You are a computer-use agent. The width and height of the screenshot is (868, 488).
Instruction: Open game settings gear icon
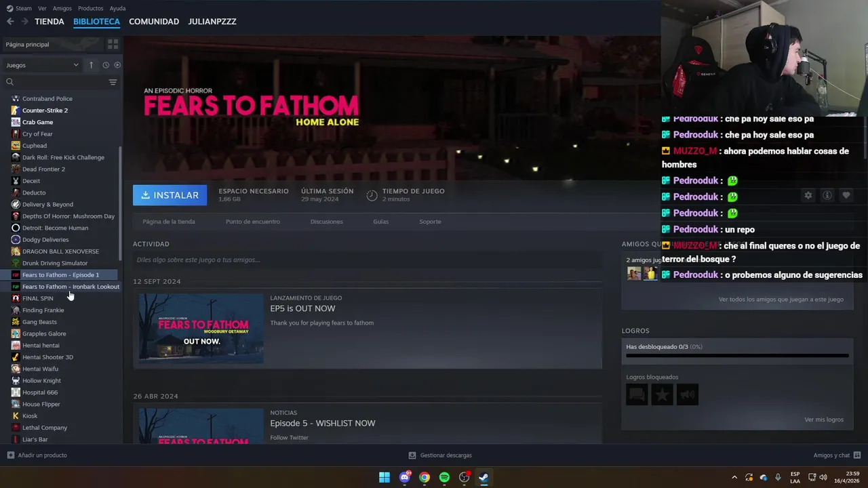pyautogui.click(x=808, y=195)
